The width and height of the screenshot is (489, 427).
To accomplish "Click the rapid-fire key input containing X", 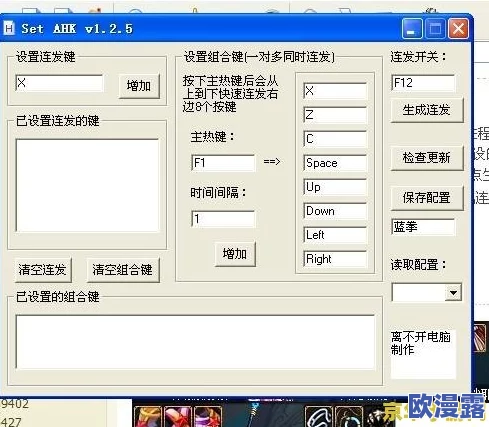I will click(59, 83).
